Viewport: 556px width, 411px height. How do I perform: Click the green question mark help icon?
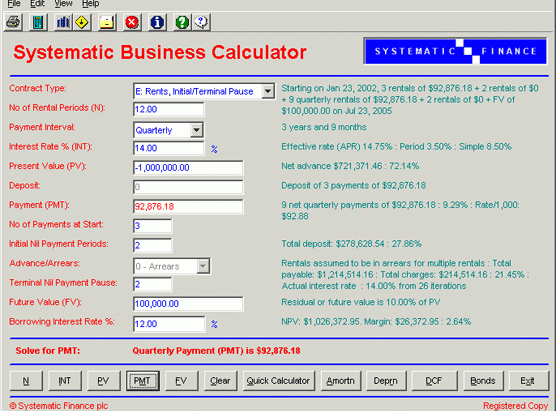tap(182, 22)
